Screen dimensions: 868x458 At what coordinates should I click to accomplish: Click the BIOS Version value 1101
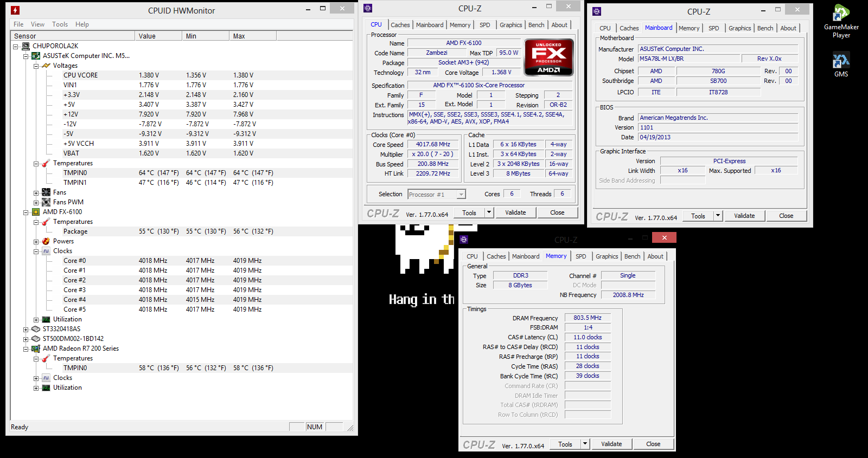718,127
